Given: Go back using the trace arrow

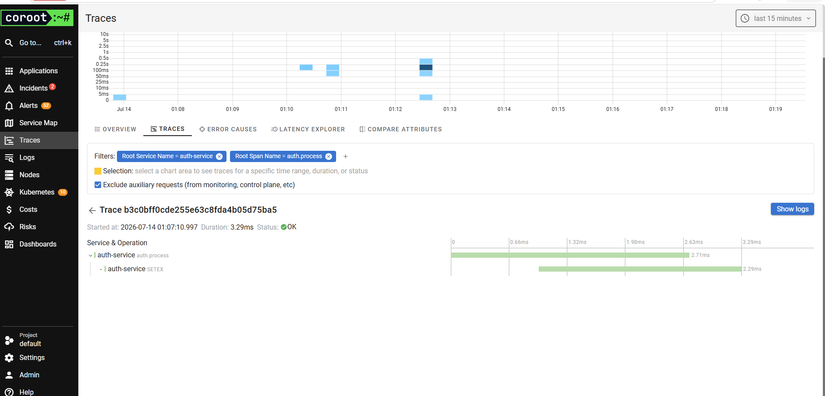Looking at the screenshot, I should [92, 210].
